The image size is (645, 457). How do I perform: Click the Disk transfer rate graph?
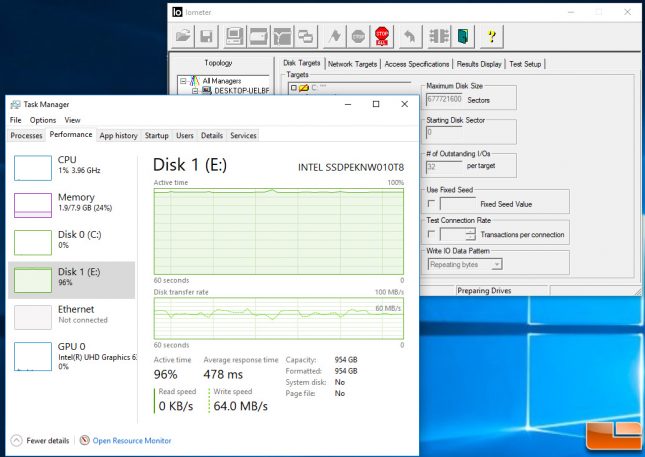click(x=278, y=318)
